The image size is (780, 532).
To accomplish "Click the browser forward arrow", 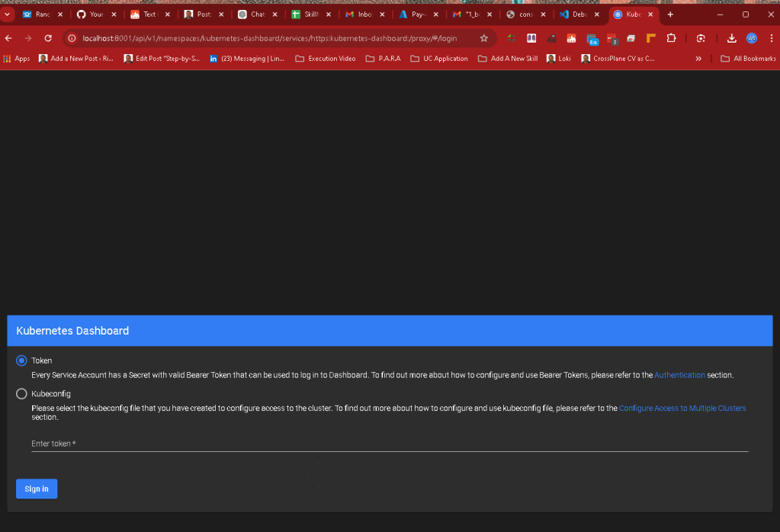I will pos(28,38).
